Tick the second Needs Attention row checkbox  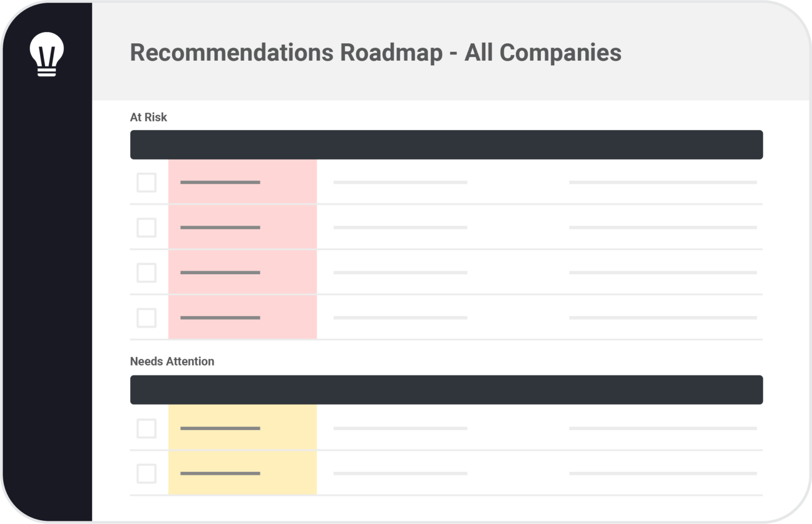(146, 473)
